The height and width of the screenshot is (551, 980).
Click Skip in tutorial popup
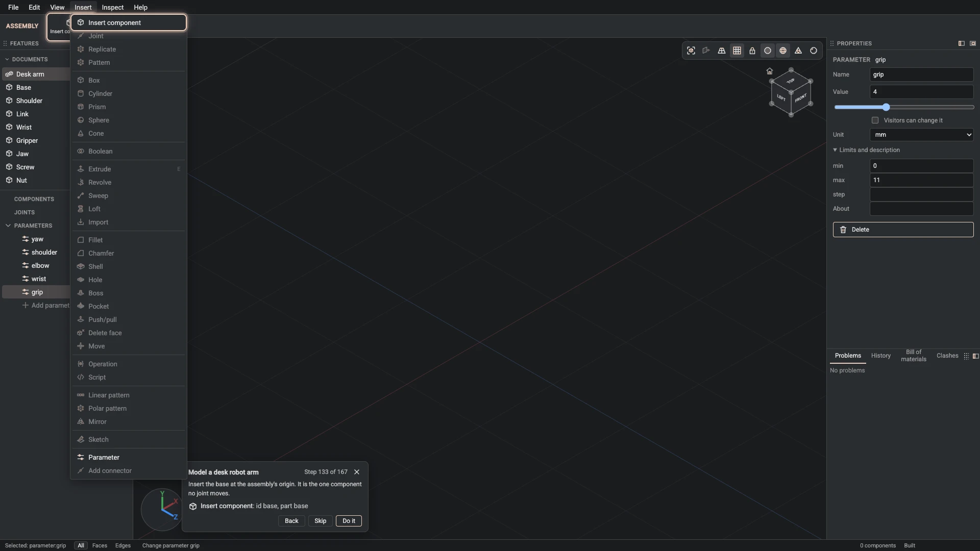(x=320, y=521)
